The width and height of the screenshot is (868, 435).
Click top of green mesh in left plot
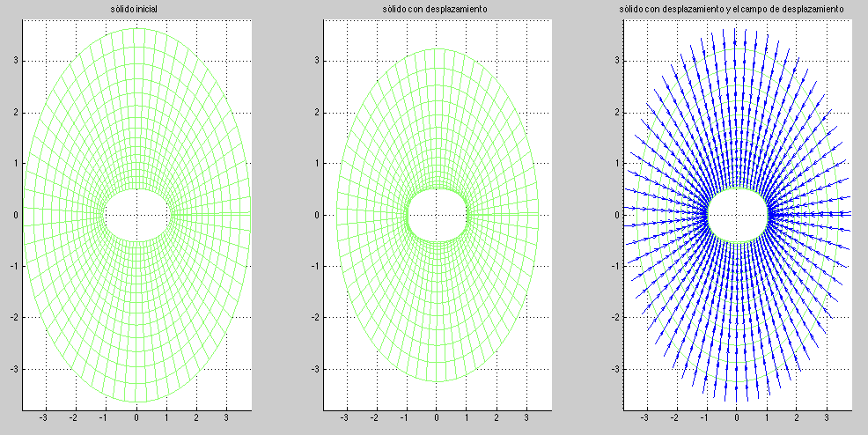click(136, 29)
